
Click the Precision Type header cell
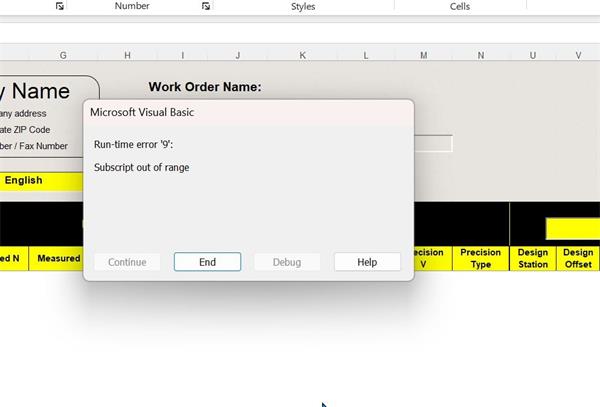coord(481,258)
